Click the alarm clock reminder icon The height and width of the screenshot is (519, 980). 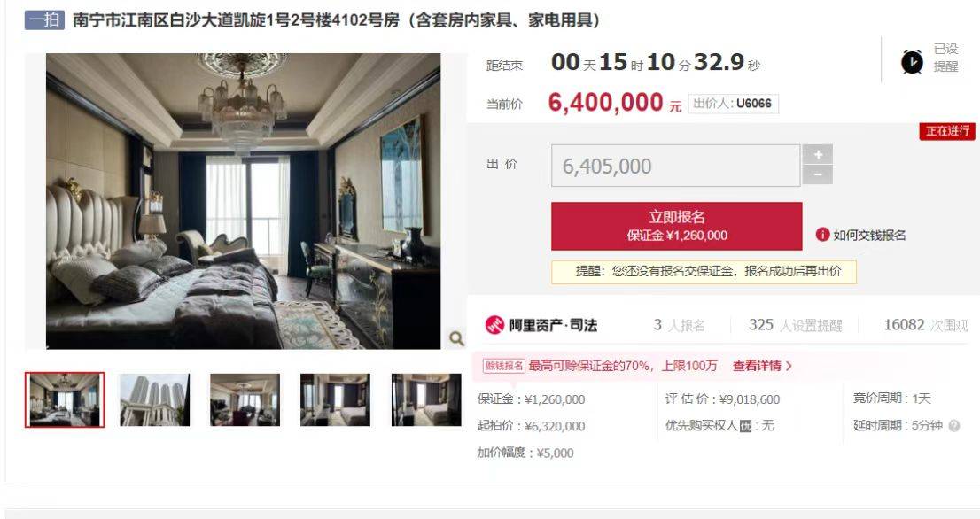tap(912, 62)
